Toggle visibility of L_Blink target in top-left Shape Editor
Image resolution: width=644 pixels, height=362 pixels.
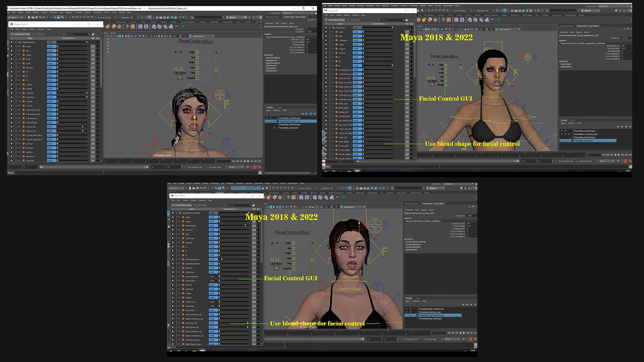click(x=11, y=84)
